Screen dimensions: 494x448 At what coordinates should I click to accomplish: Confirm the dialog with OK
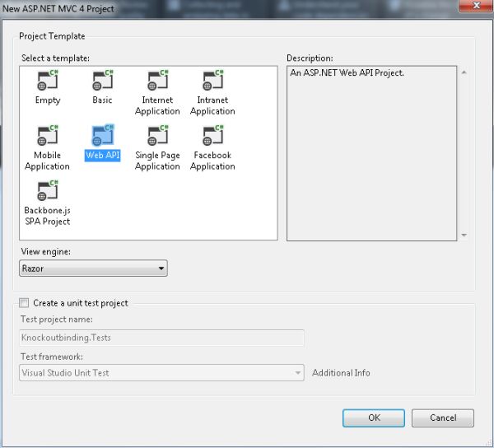[x=374, y=418]
